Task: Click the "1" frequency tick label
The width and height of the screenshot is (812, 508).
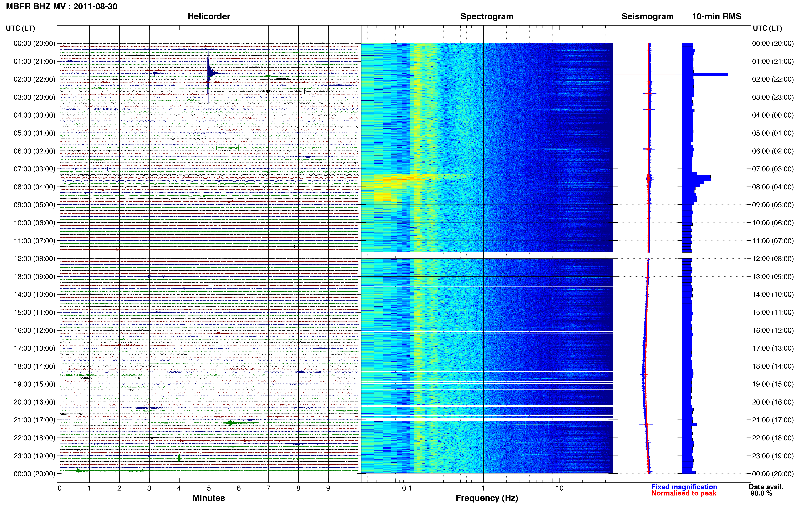Action: point(483,488)
